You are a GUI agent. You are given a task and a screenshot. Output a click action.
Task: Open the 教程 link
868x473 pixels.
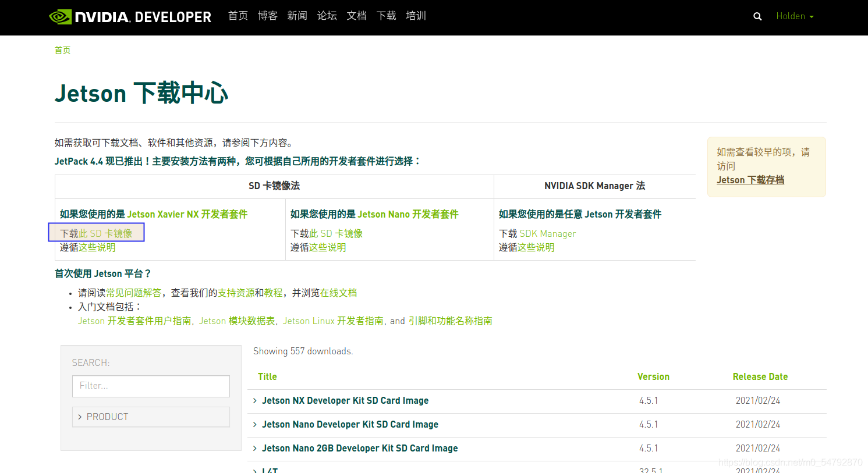(x=274, y=293)
